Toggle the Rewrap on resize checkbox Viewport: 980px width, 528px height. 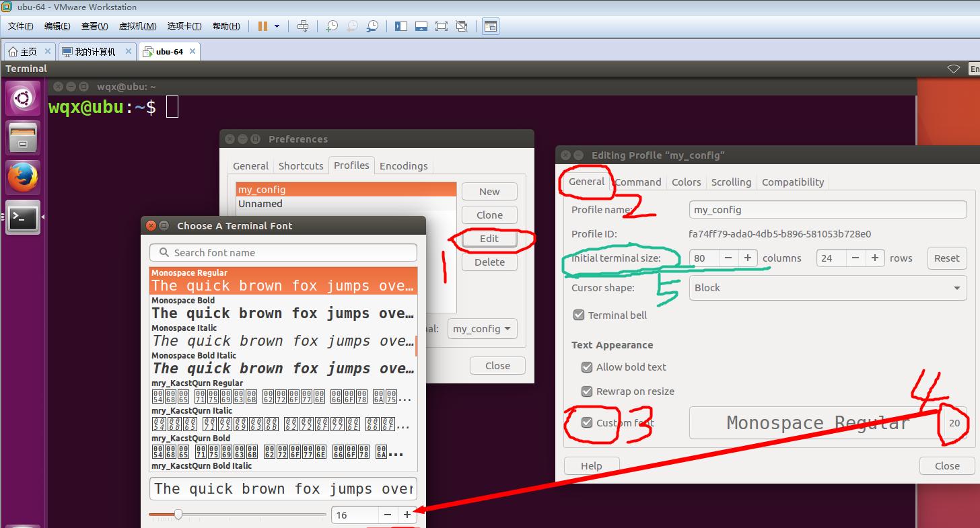click(x=586, y=391)
